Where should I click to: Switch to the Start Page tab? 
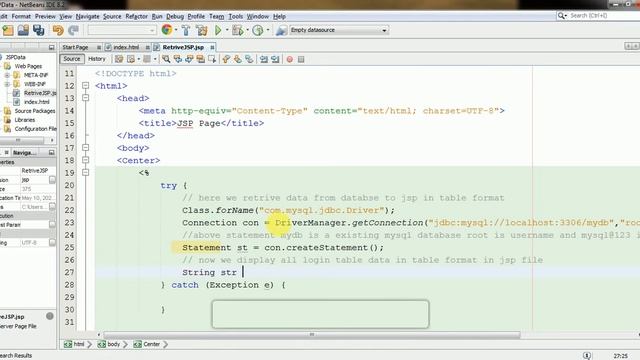tap(76, 47)
